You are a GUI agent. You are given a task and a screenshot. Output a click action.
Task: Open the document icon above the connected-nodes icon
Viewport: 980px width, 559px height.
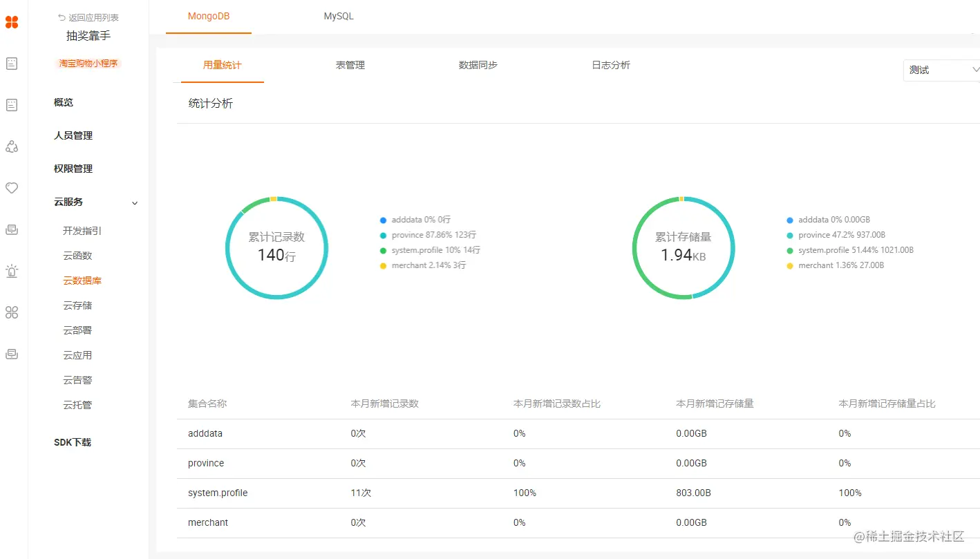[x=12, y=105]
